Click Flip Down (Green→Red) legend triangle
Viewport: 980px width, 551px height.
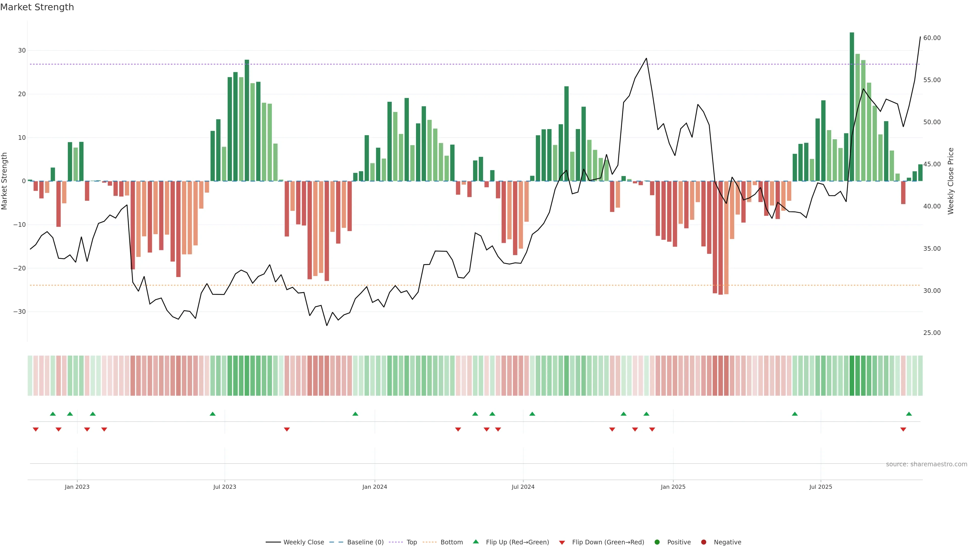click(x=562, y=542)
